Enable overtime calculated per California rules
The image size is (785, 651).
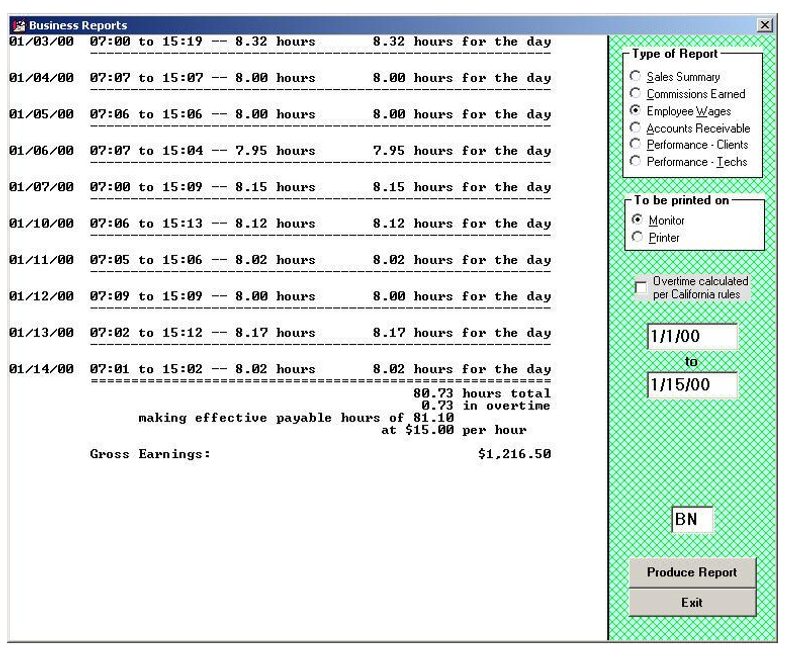pos(640,289)
